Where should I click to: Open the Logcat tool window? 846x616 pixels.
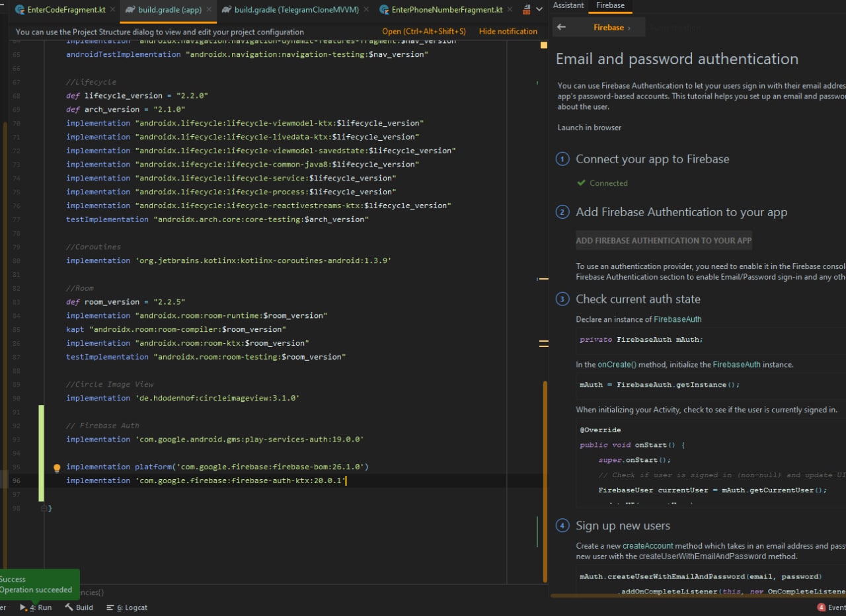(128, 607)
